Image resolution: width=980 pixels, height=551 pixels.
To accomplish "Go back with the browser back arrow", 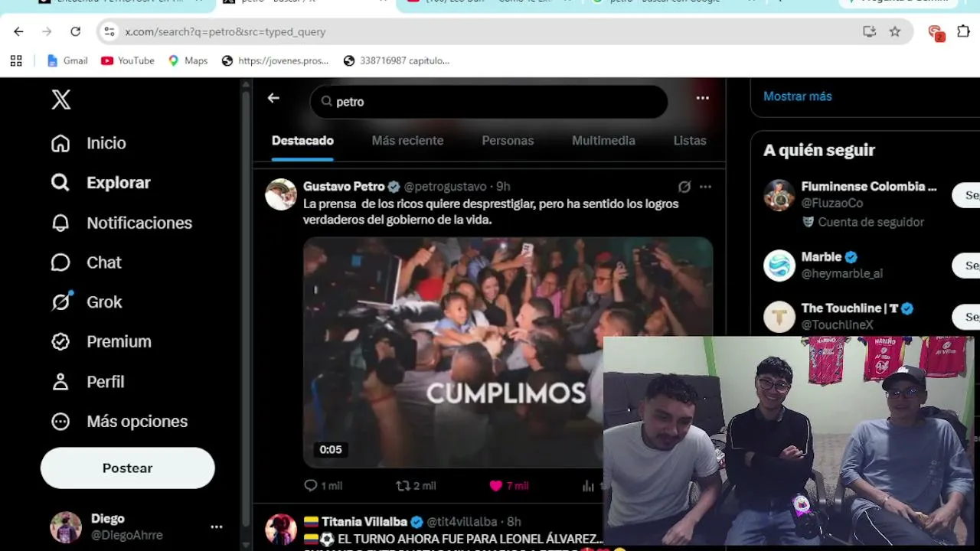I will [x=18, y=31].
